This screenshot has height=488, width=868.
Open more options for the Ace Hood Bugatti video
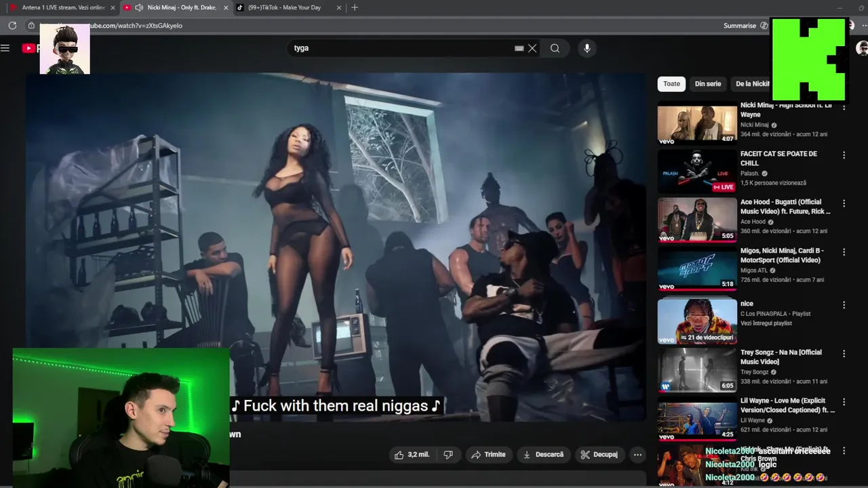844,203
